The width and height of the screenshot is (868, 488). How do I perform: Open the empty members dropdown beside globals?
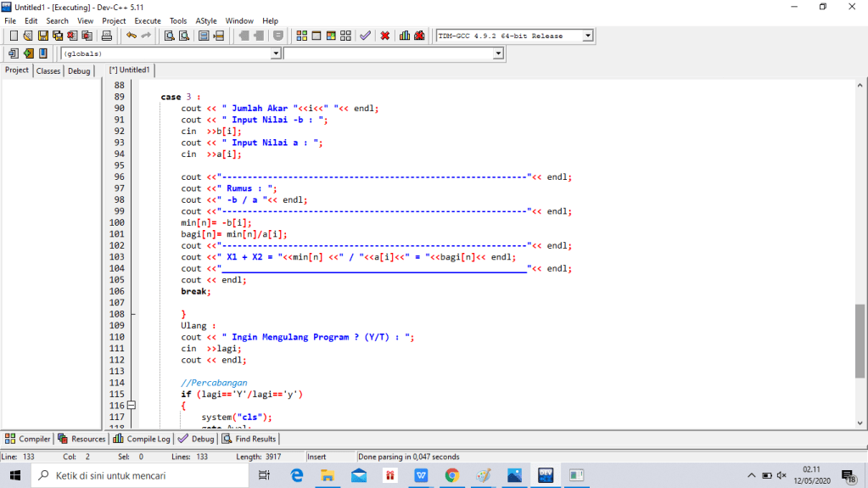pyautogui.click(x=498, y=53)
